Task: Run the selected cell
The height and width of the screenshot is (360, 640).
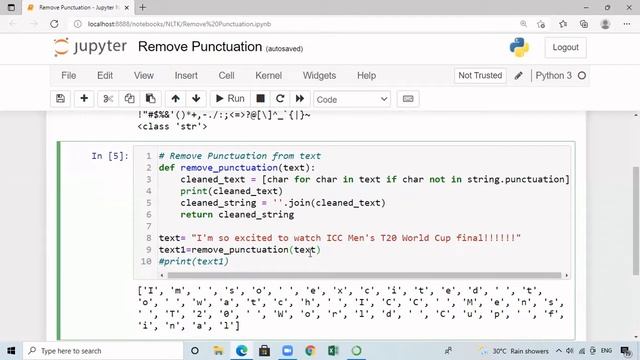Action: coord(230,99)
